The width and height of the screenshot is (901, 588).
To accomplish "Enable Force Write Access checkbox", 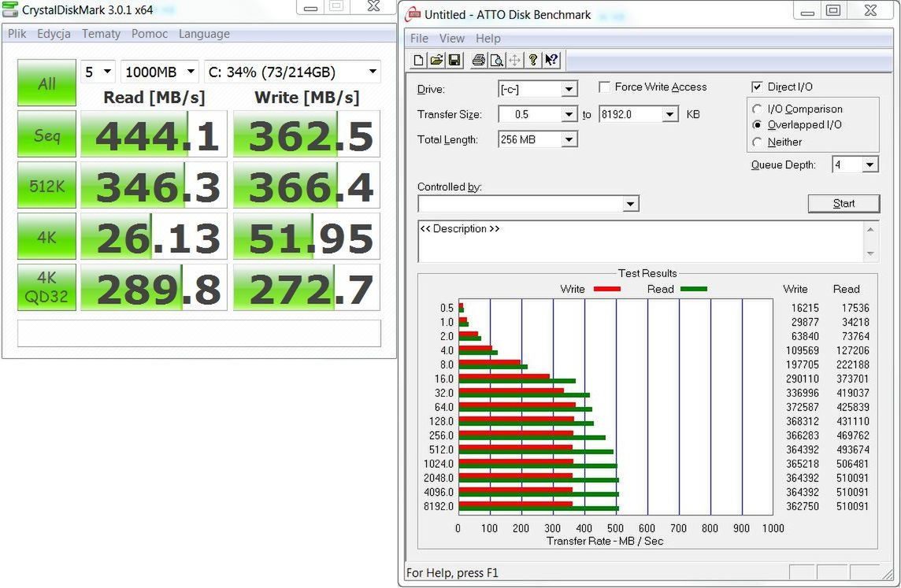I will click(605, 87).
